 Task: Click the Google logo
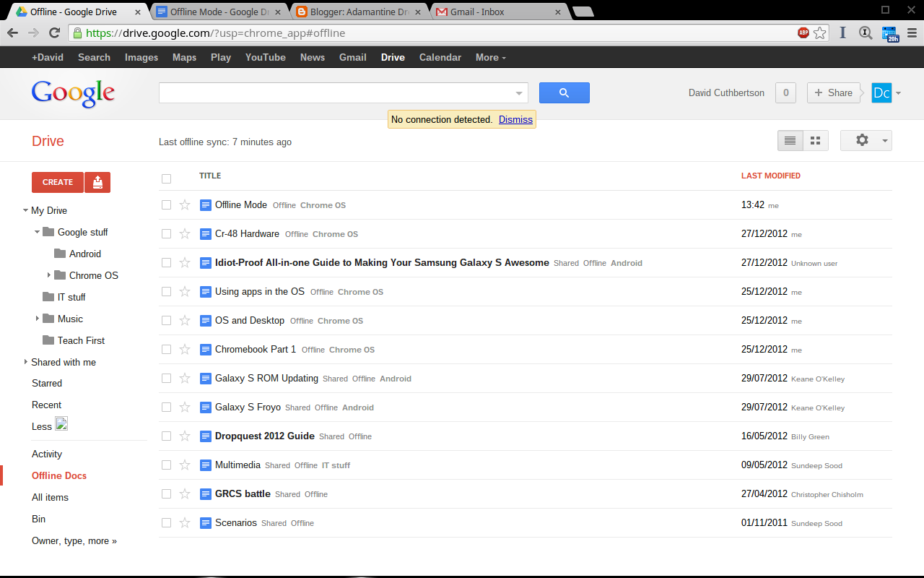[73, 93]
